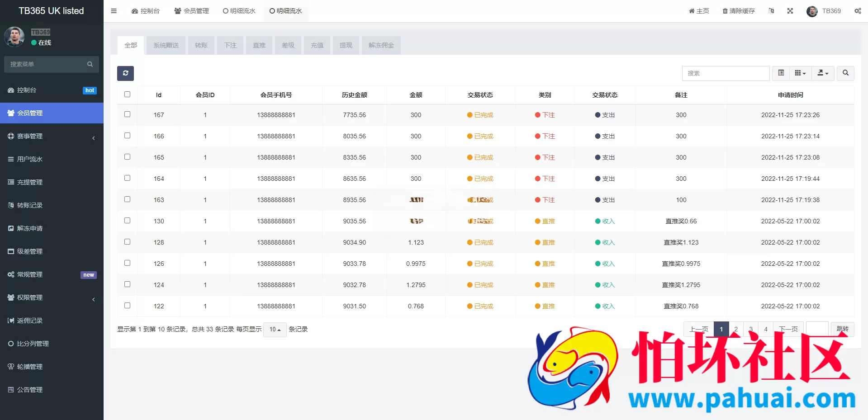
Task: Toggle fullscreen icon in header
Action: tap(790, 11)
